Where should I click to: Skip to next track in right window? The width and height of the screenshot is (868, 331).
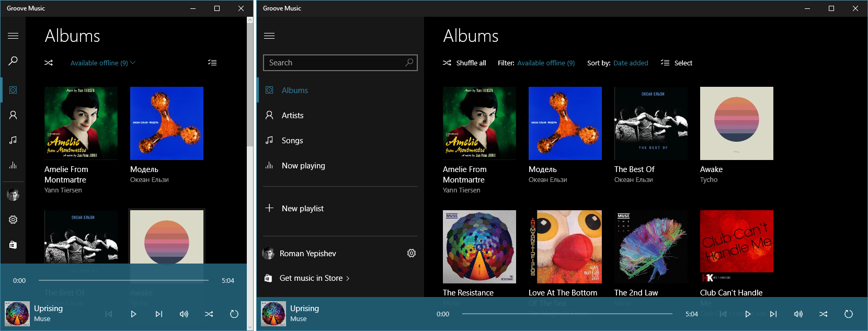773,314
